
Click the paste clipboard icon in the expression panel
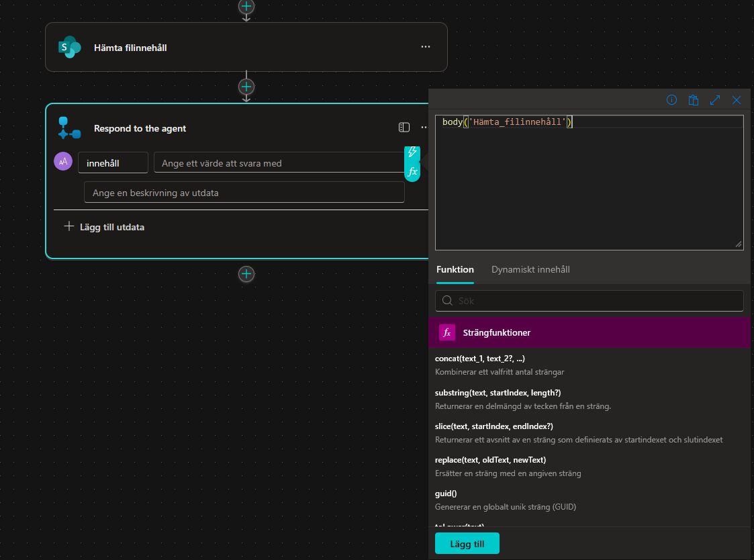pos(694,99)
